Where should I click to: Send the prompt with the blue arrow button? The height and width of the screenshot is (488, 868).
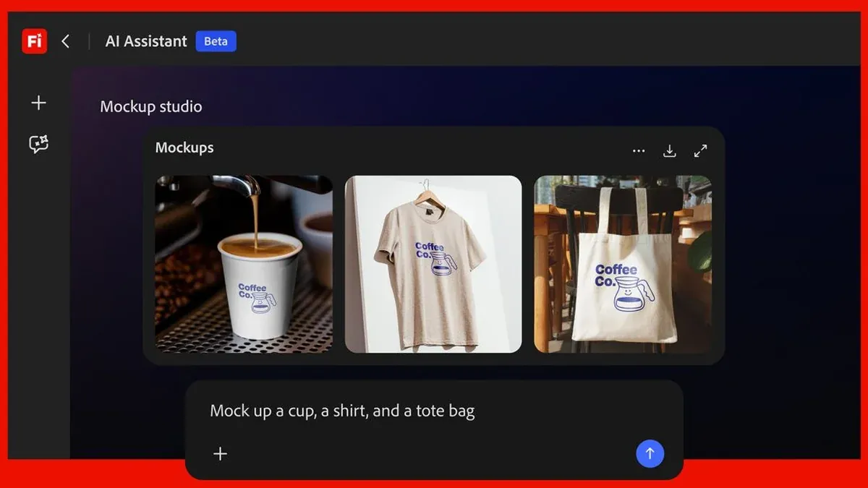pyautogui.click(x=650, y=453)
